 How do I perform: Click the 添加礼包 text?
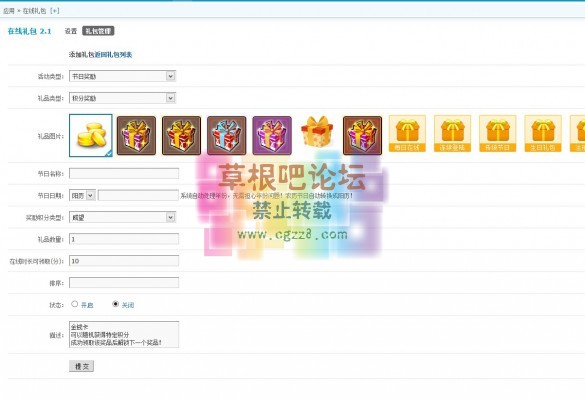point(82,54)
